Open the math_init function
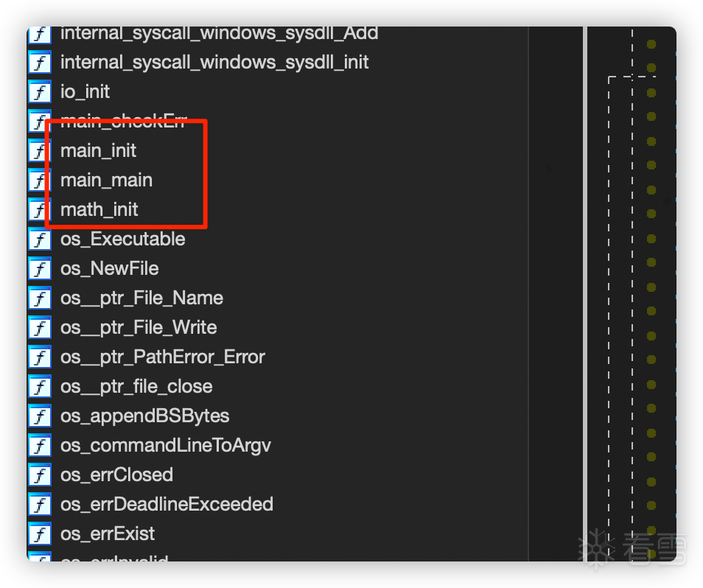This screenshot has width=703, height=588. point(99,210)
